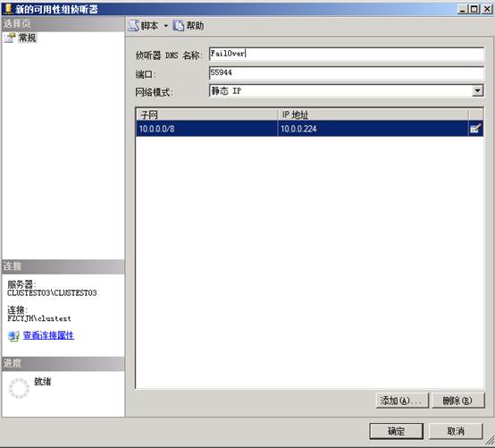The height and width of the screenshot is (448, 495).
Task: Minimize the listener dialog window
Action: tap(462, 9)
